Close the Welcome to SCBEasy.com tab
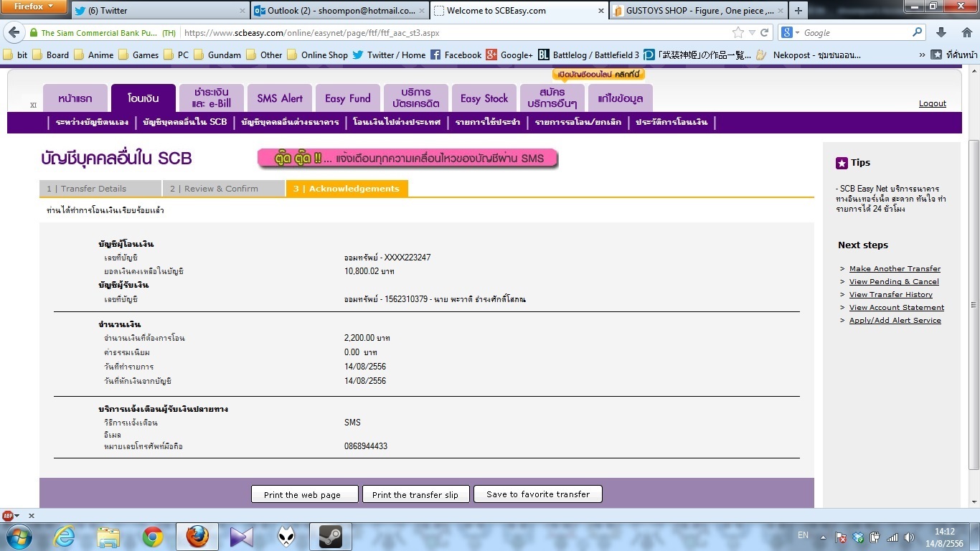Image resolution: width=980 pixels, height=551 pixels. [600, 11]
